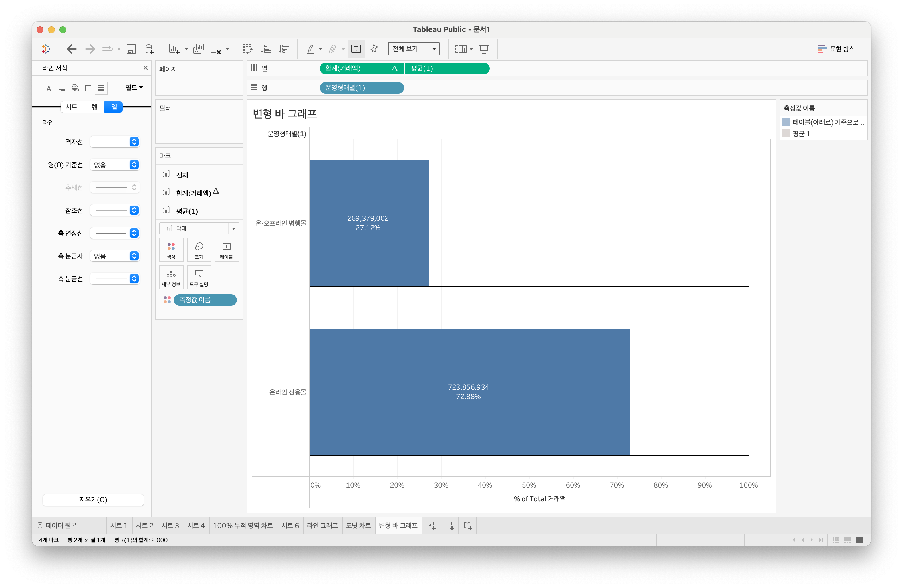
Task: Click the swap rows and columns icon
Action: pyautogui.click(x=247, y=49)
